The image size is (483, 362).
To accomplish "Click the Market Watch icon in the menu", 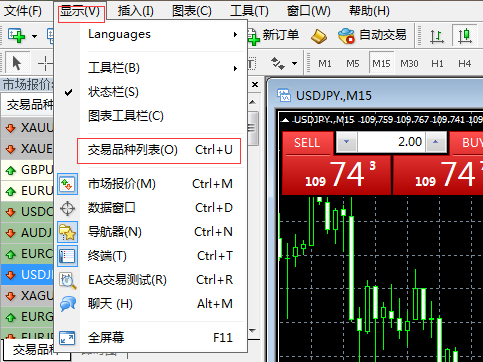I will pyautogui.click(x=68, y=184).
